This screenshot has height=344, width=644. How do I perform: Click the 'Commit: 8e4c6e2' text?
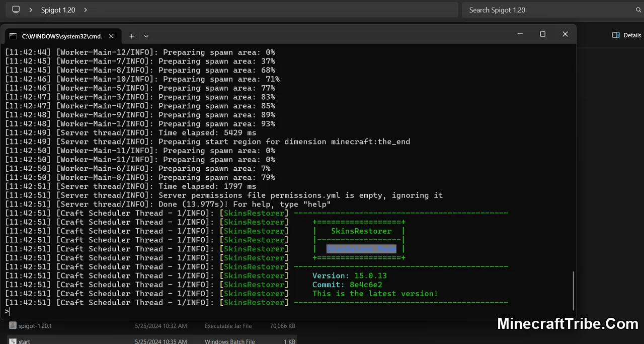(x=347, y=285)
